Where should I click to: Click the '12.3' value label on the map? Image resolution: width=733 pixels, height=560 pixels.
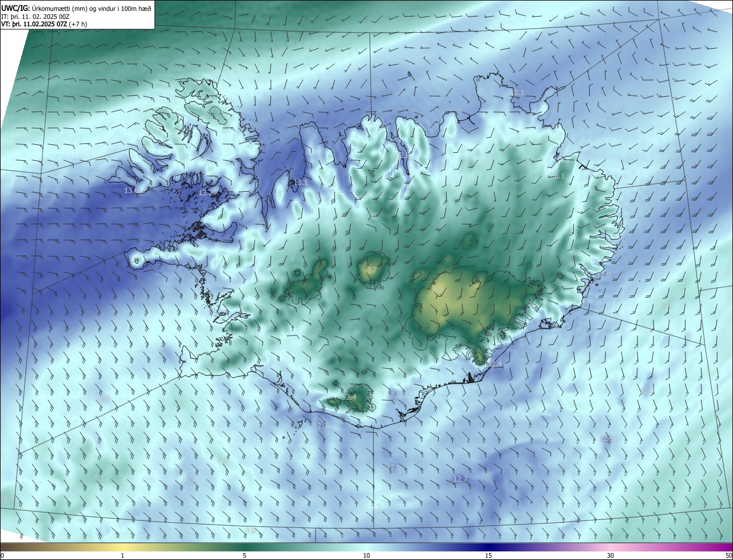(321, 425)
